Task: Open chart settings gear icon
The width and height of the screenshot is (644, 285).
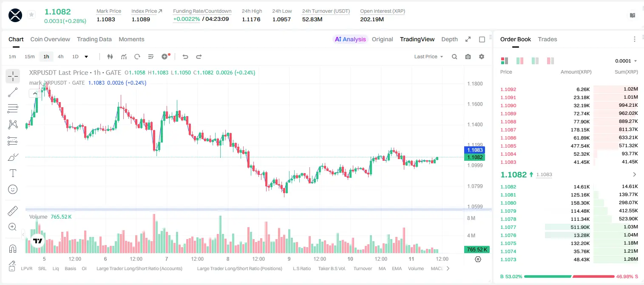Action: [x=482, y=57]
